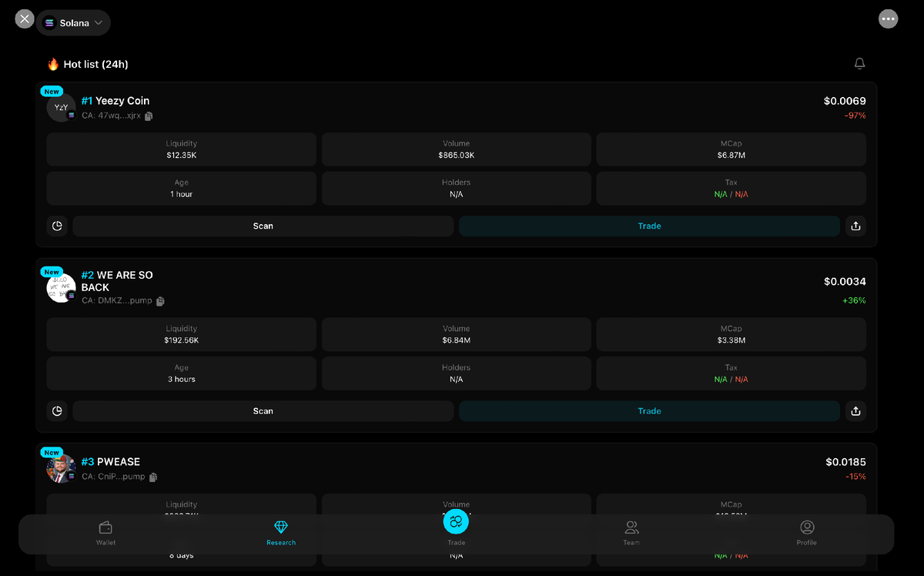Image resolution: width=924 pixels, height=576 pixels.
Task: Click CA: CniP...pump address text
Action: [113, 477]
